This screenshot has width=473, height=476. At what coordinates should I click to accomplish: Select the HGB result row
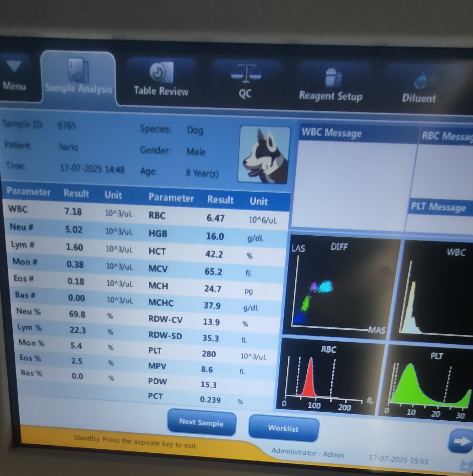tap(214, 236)
